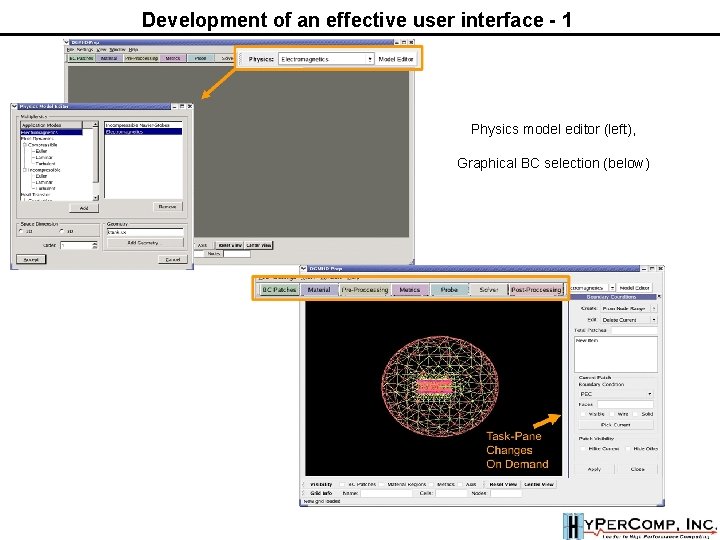Click the Model Editor button in callout

coord(396,59)
